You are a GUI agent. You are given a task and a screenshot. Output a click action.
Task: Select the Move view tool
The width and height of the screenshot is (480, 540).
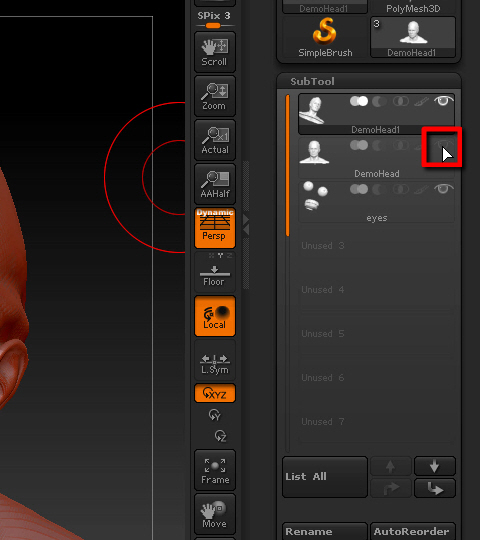[x=215, y=514]
